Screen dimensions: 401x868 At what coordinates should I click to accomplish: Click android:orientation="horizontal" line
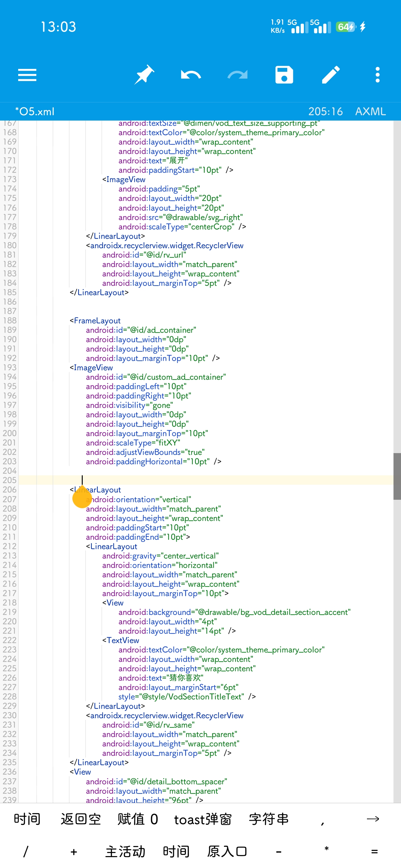coord(159,565)
